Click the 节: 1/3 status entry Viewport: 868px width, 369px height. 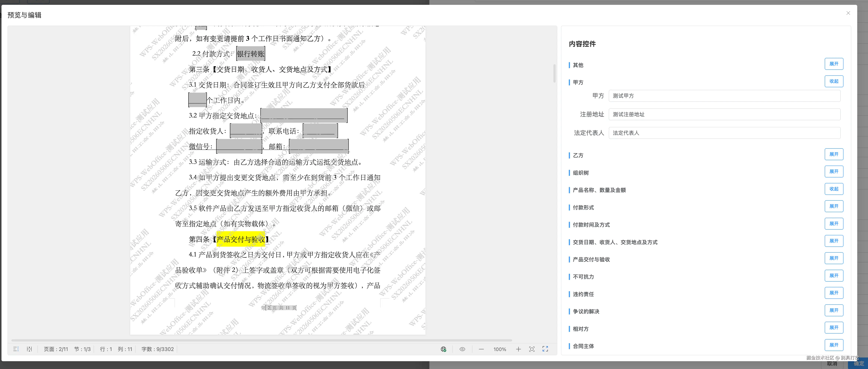tap(82, 349)
